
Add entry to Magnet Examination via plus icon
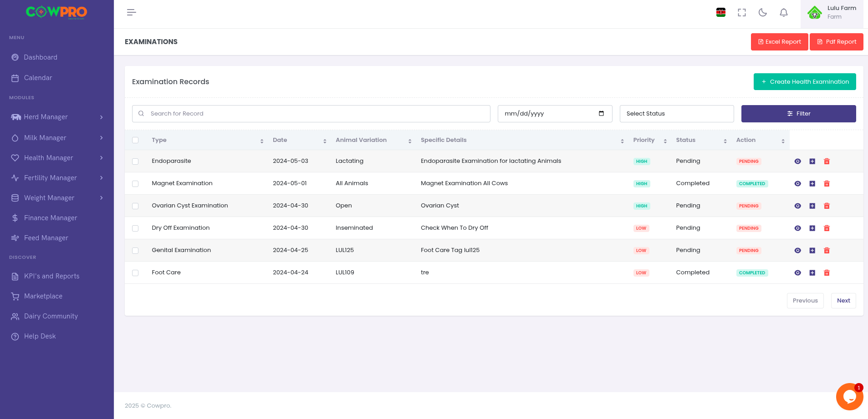click(x=812, y=183)
